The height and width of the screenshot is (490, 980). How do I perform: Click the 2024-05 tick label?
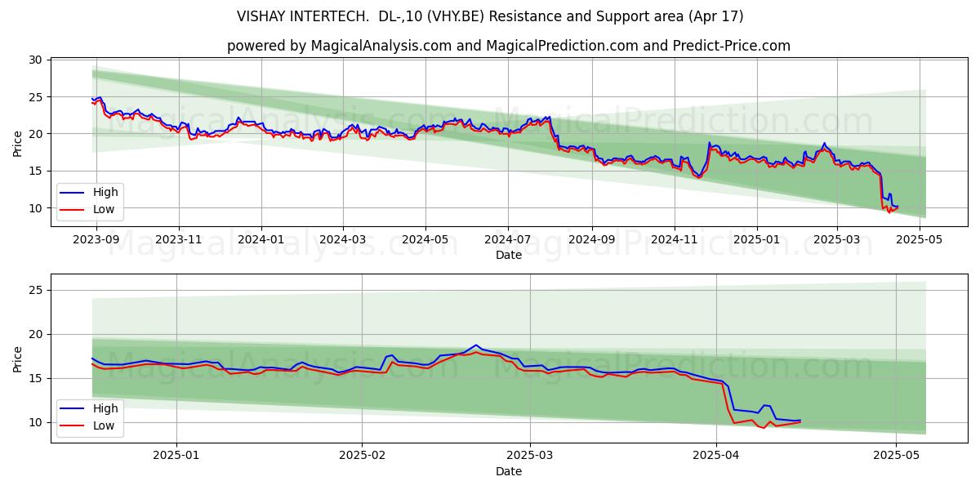(x=425, y=240)
